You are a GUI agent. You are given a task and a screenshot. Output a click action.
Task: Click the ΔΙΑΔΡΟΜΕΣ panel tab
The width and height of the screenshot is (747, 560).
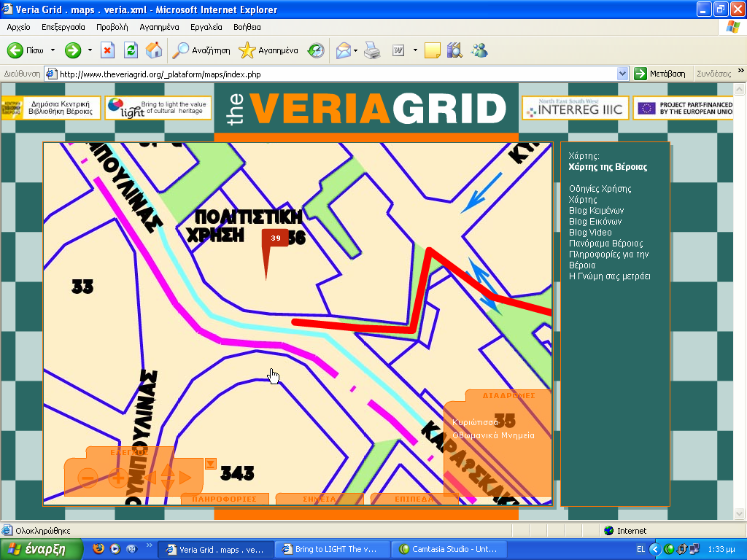click(508, 396)
